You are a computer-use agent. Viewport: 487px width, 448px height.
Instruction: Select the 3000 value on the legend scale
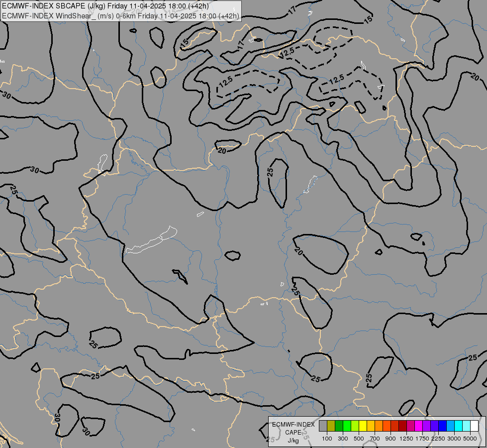454,439
